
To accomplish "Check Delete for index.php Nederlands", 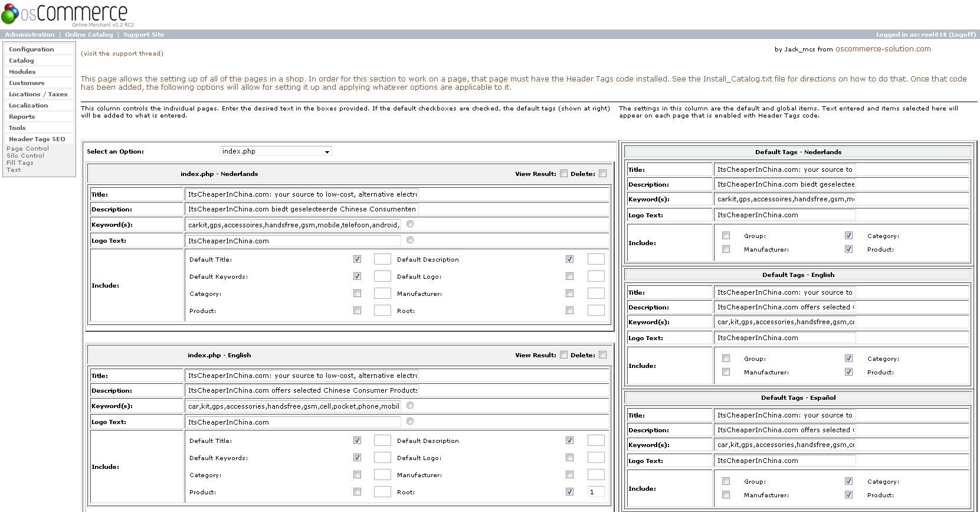I will pos(603,174).
